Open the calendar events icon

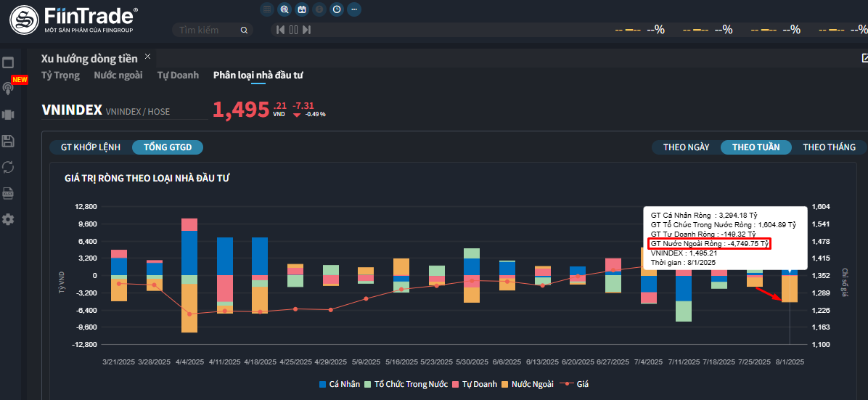point(302,9)
